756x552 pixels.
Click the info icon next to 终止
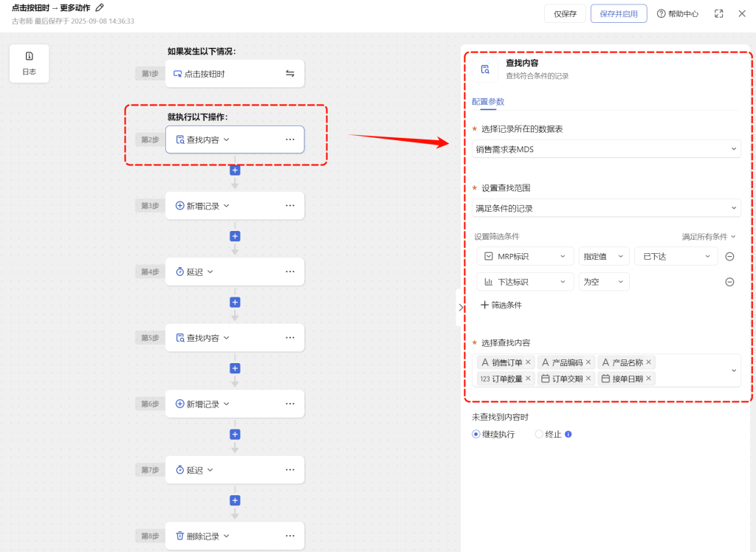pos(568,434)
